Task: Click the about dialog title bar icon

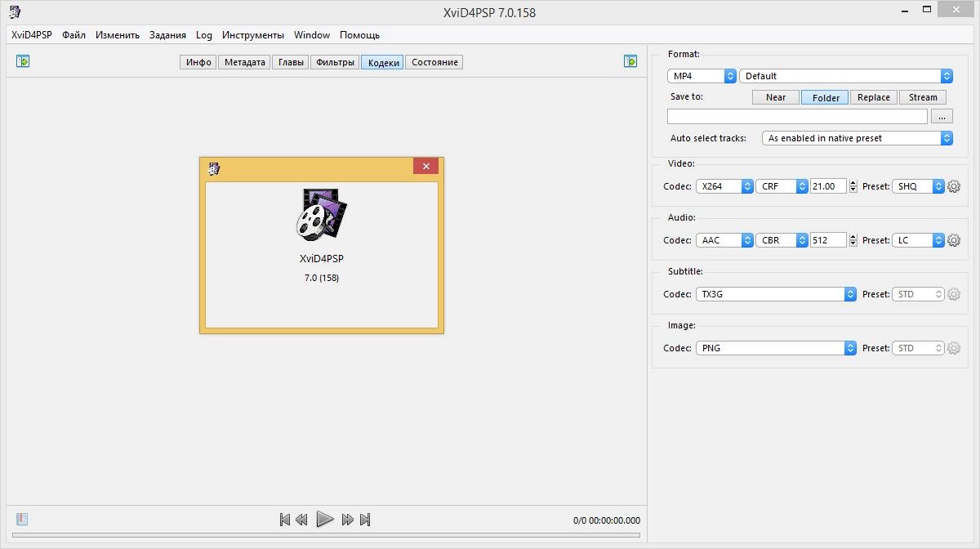Action: pyautogui.click(x=214, y=168)
